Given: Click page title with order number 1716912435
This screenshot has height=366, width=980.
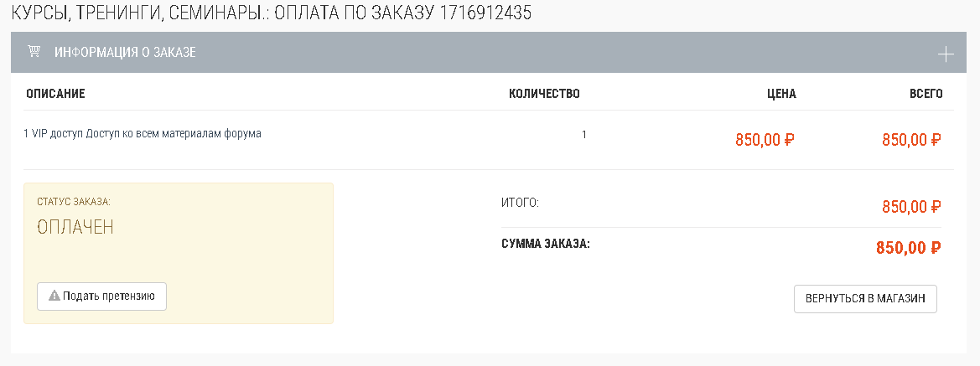Looking at the screenshot, I should [272, 13].
